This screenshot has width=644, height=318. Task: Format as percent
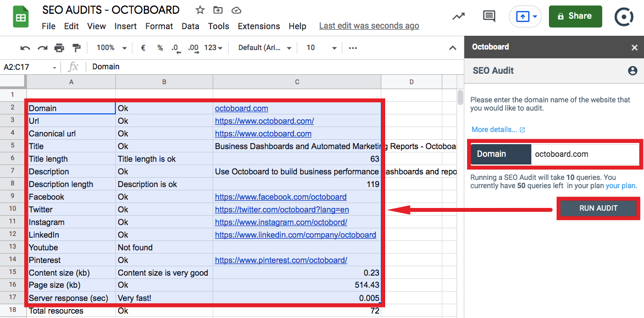click(x=160, y=48)
